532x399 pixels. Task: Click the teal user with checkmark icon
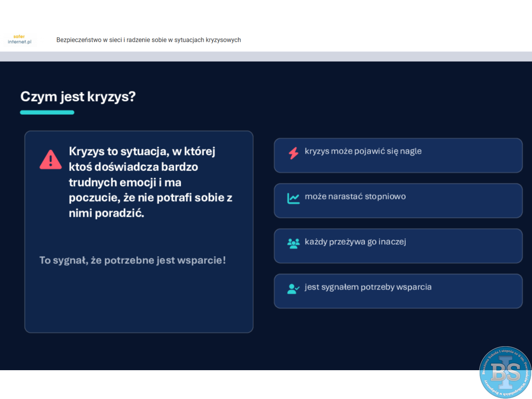click(x=293, y=289)
